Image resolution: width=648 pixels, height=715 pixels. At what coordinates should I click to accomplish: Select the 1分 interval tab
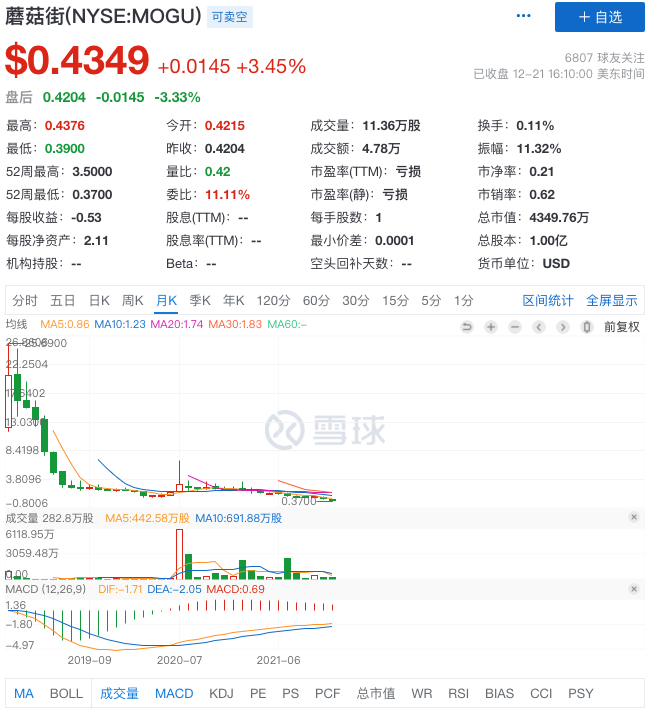pos(464,301)
